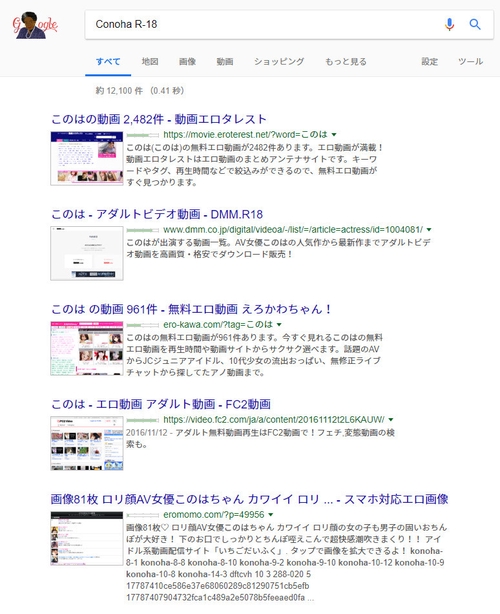The image size is (500, 614).
Task: Switch to the 画像 tab
Action: [x=188, y=61]
